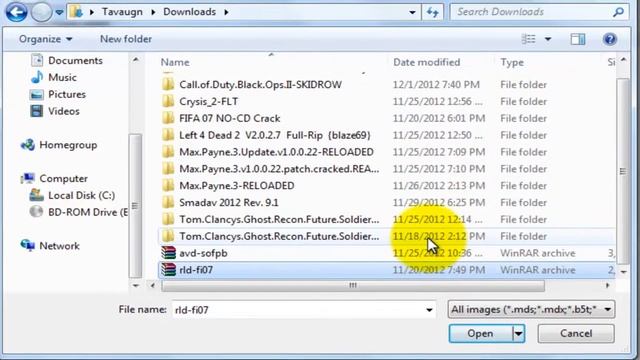Open the All images file type dropdown
640x360 pixels.
point(531,309)
